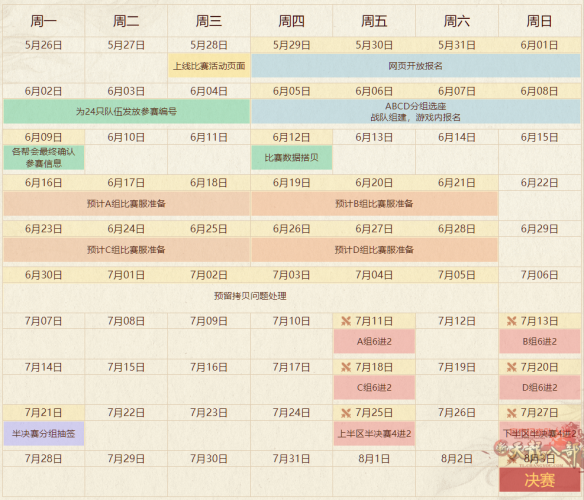Select the 周日 column header
Viewport: 584px width, 500px height.
(539, 21)
